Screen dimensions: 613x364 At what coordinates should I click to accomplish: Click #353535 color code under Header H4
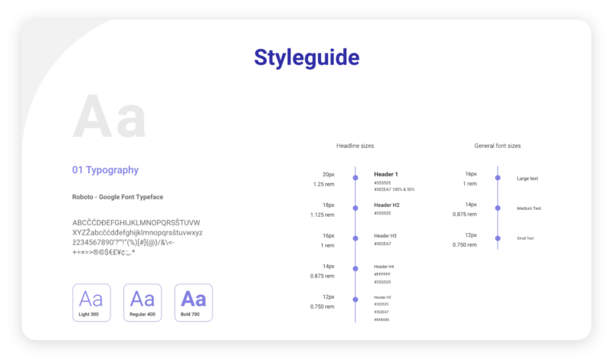pyautogui.click(x=382, y=282)
